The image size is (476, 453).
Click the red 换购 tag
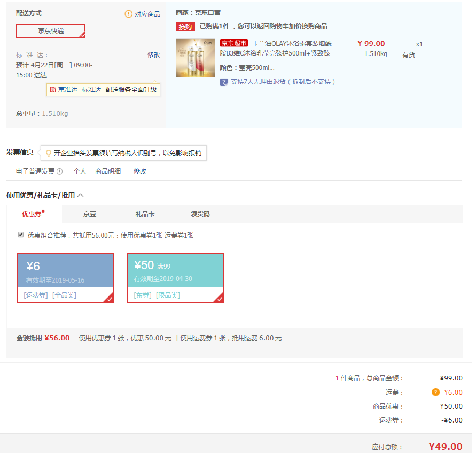[x=185, y=27]
